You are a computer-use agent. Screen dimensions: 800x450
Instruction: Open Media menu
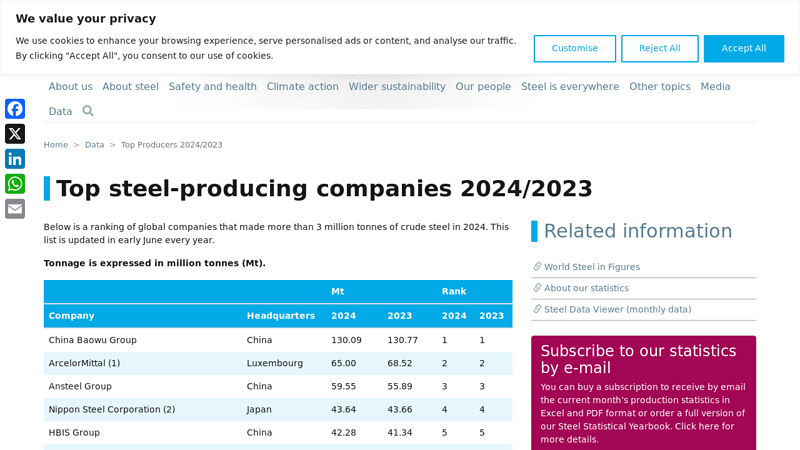pos(715,86)
